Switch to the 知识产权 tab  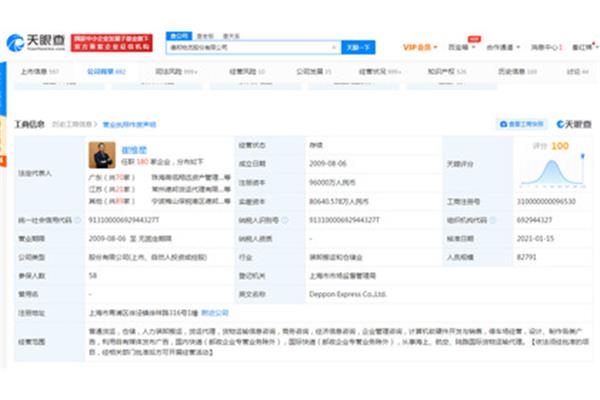(447, 72)
